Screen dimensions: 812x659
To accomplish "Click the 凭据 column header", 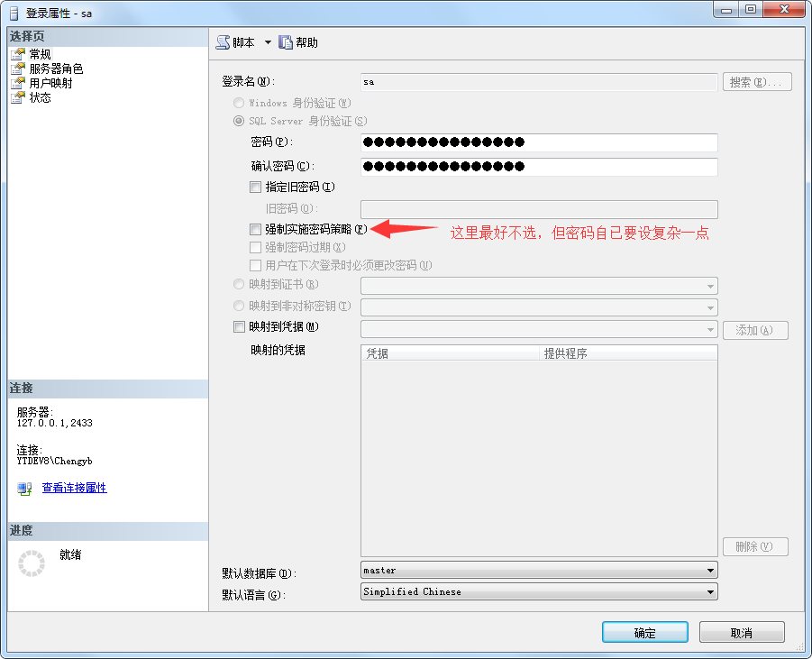I will pos(450,353).
